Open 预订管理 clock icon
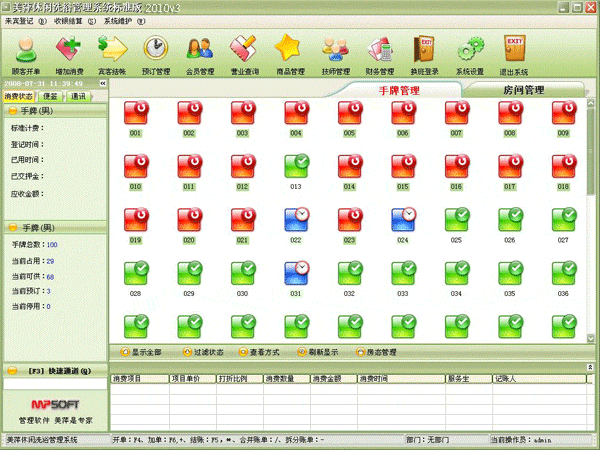This screenshot has height=450, width=600. point(156,54)
